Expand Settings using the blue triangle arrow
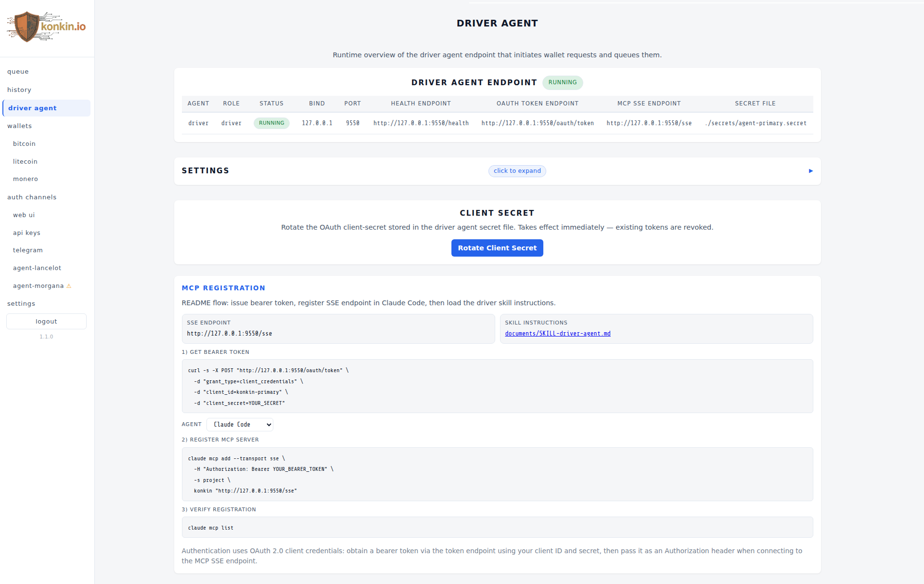The height and width of the screenshot is (584, 924). point(810,171)
